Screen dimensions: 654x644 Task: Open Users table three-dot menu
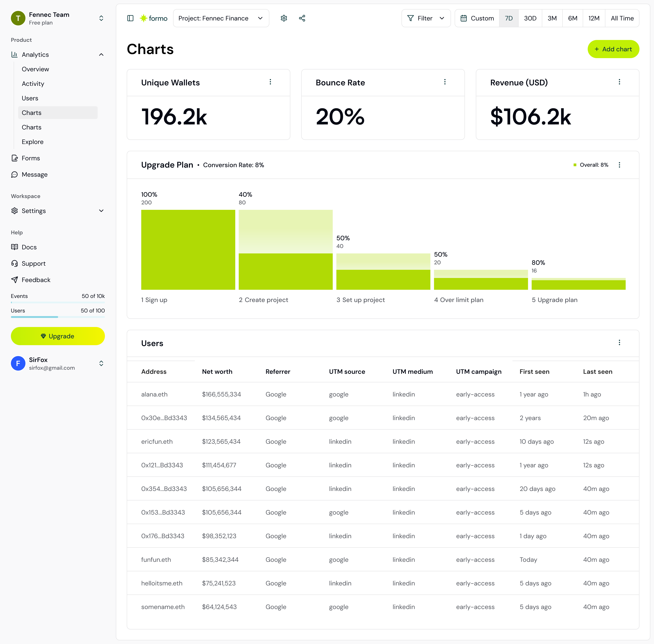619,343
